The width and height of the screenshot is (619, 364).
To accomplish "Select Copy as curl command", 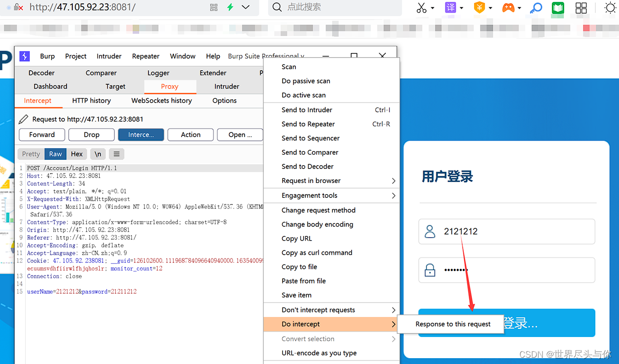I will point(332,253).
